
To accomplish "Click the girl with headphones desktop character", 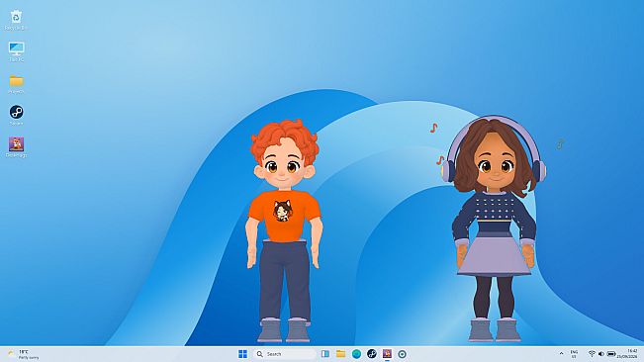I will pyautogui.click(x=495, y=229).
